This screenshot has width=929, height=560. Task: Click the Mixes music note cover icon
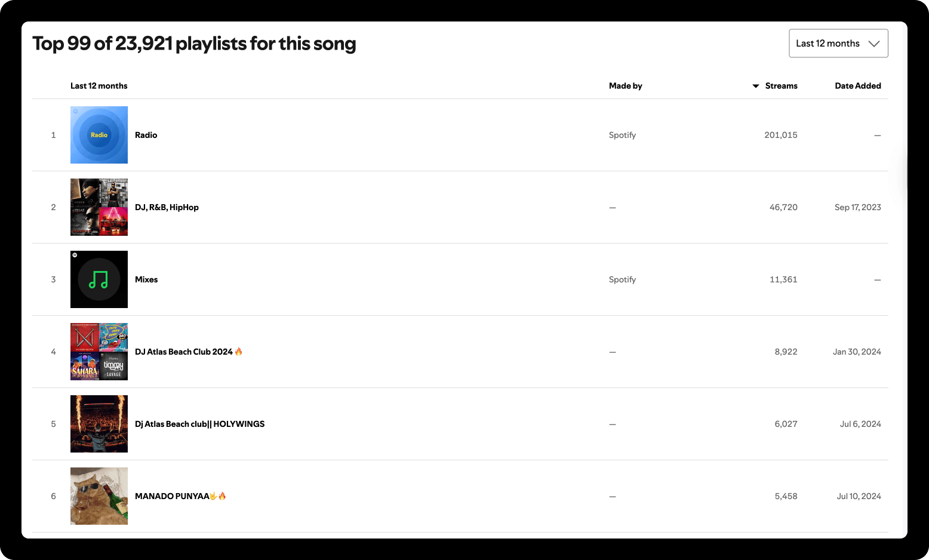(99, 279)
